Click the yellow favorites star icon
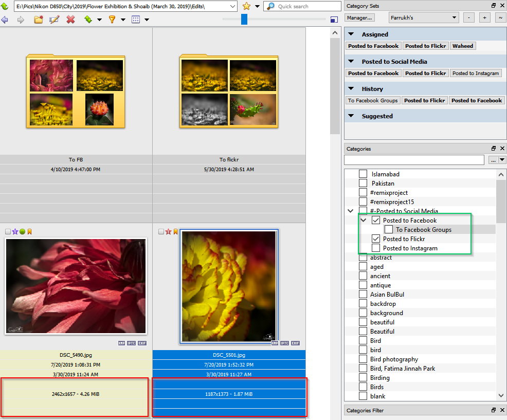Viewport: 507px width, 420px height. 246,6
